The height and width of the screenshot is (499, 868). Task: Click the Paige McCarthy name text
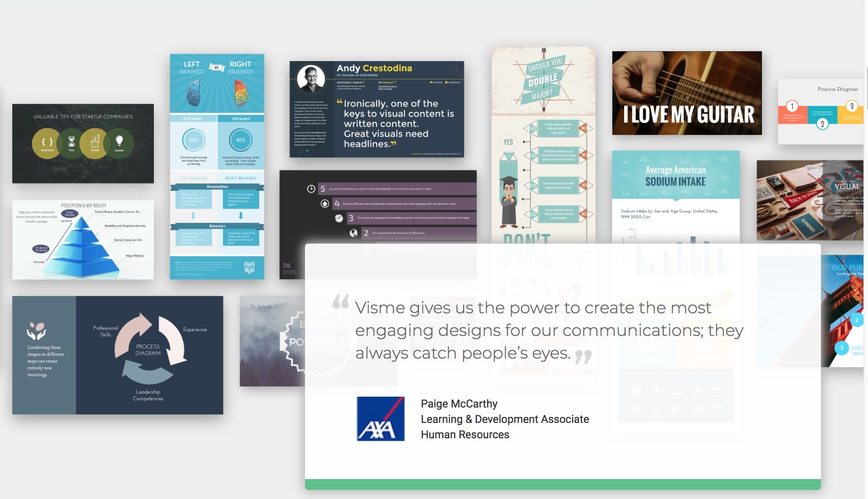point(459,403)
